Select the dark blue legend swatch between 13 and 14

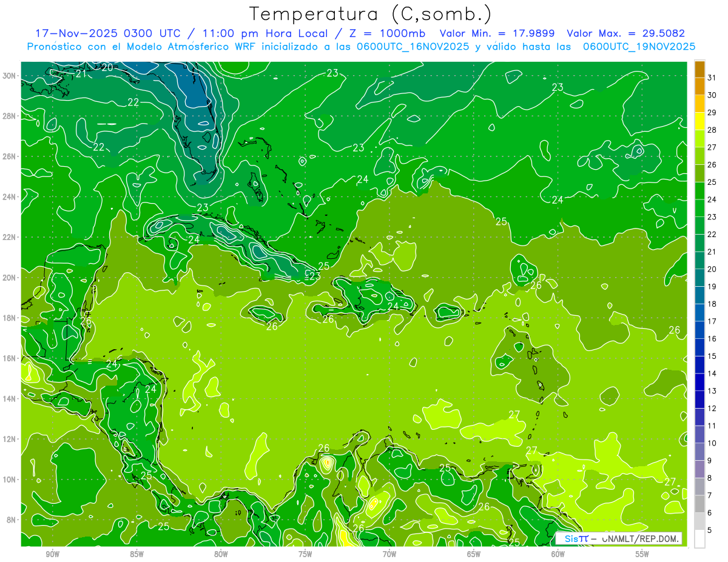tap(699, 383)
